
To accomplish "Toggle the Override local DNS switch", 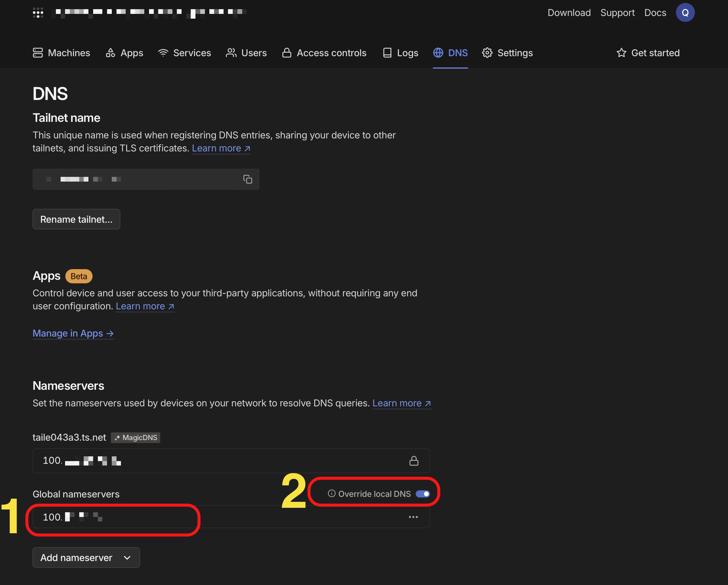I will (x=424, y=494).
